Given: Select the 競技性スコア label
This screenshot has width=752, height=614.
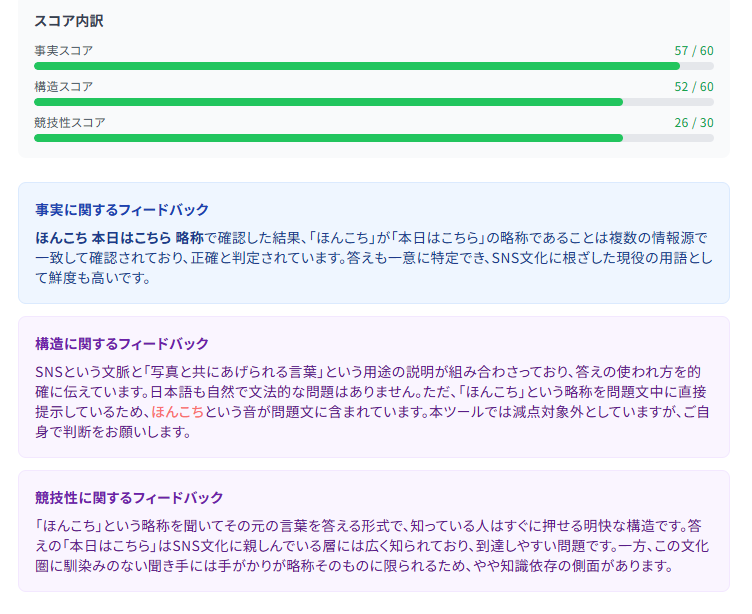Looking at the screenshot, I should [x=70, y=122].
